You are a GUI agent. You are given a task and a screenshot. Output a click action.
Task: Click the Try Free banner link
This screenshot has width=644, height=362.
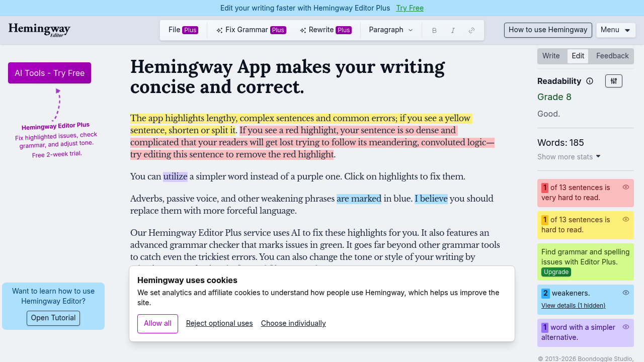(410, 8)
